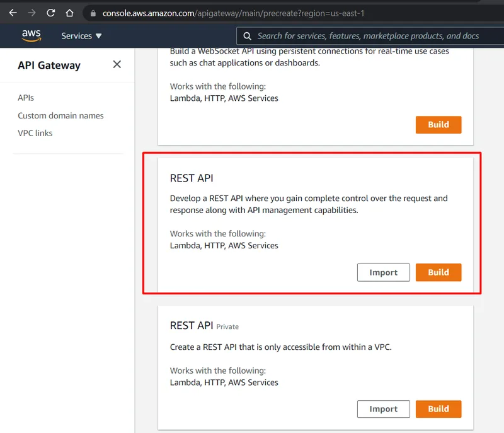The image size is (504, 433).
Task: Open the browser home icon
Action: click(x=69, y=13)
